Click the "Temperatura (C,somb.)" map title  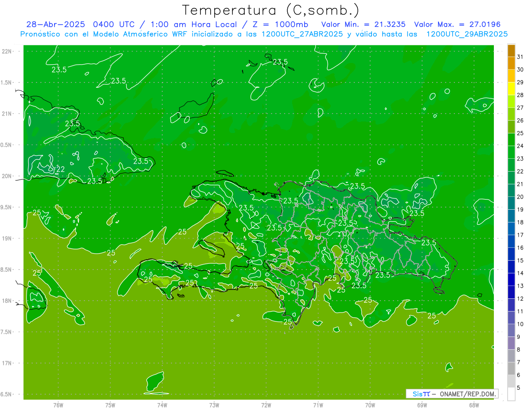pyautogui.click(x=270, y=10)
